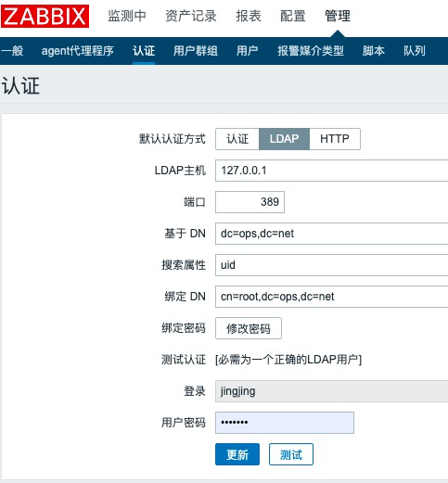Open 报警媒介类型 submenu

point(311,51)
